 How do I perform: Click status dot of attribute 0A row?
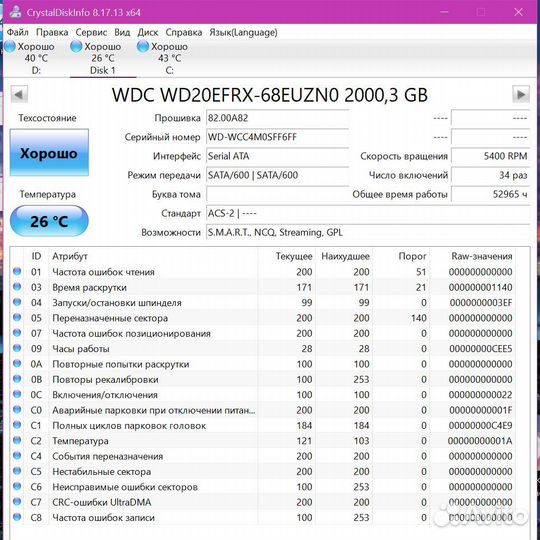point(17,363)
